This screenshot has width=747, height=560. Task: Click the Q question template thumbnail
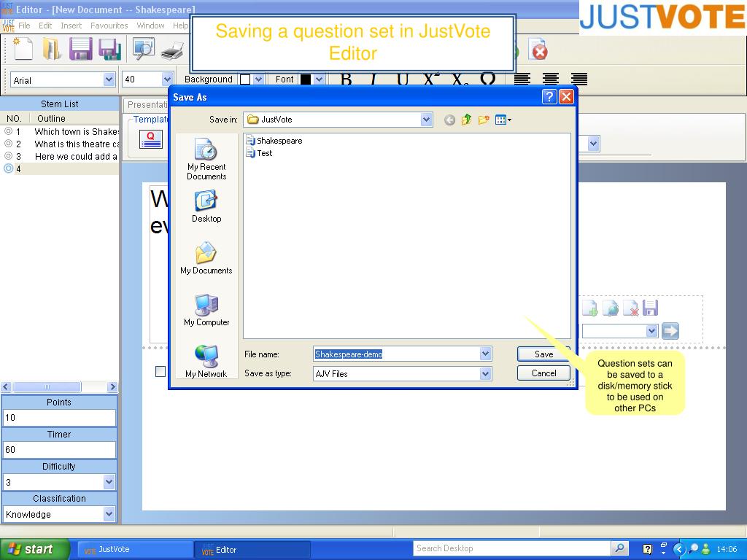click(150, 139)
